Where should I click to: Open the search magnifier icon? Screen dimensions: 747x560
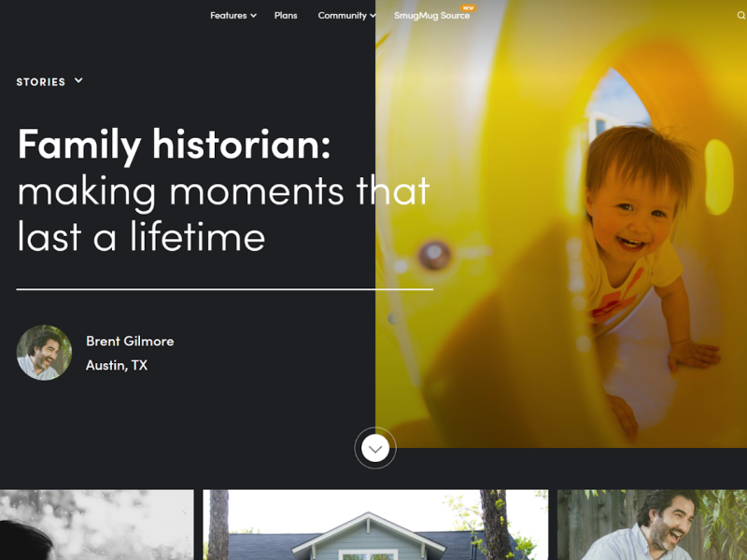(x=740, y=15)
